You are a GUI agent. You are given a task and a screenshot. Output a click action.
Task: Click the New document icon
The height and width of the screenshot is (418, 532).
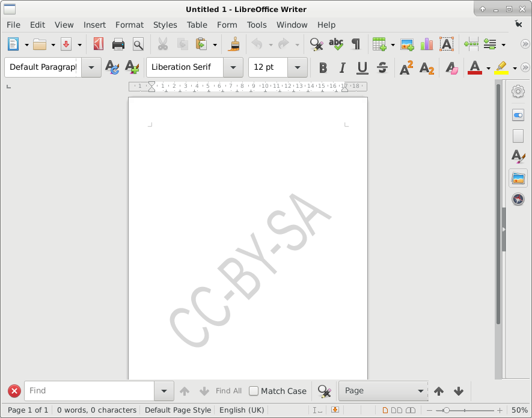point(13,44)
